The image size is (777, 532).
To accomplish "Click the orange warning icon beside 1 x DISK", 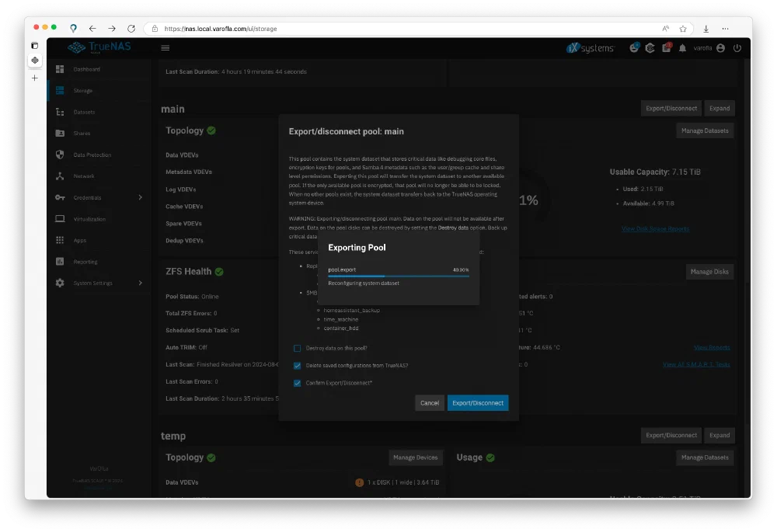I will click(x=359, y=482).
